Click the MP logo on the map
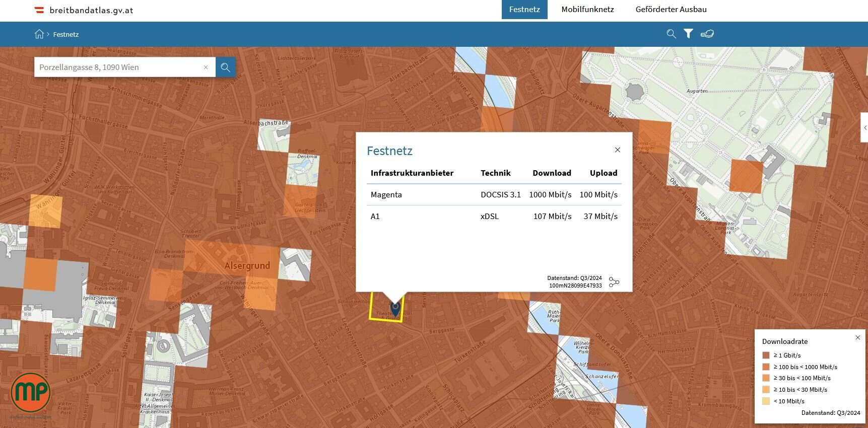This screenshot has height=428, width=868. [x=31, y=393]
